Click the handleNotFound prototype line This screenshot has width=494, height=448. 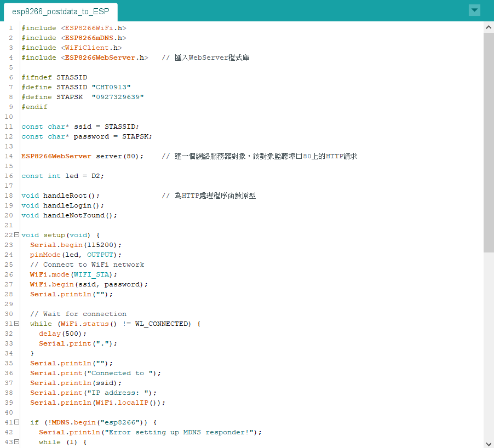coord(69,215)
